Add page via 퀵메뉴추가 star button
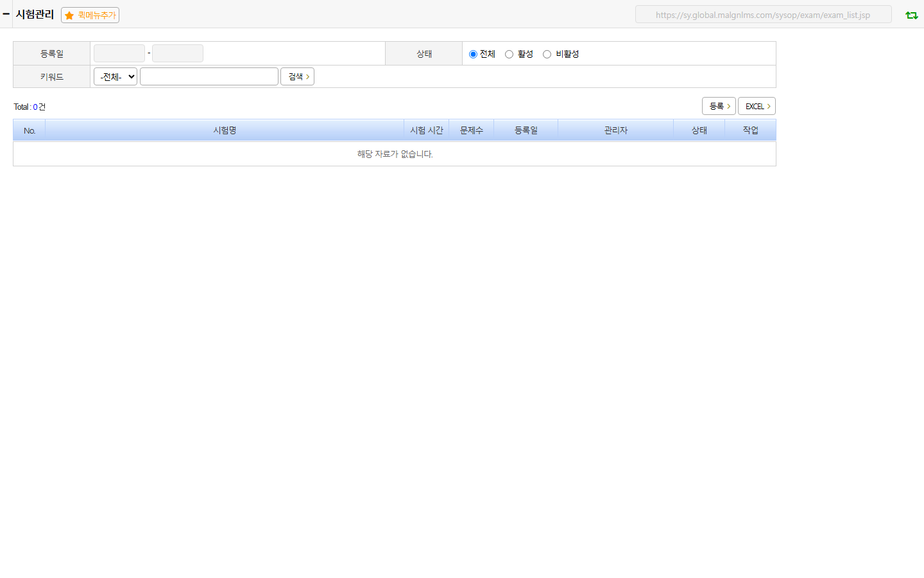This screenshot has height=578, width=924. (90, 15)
